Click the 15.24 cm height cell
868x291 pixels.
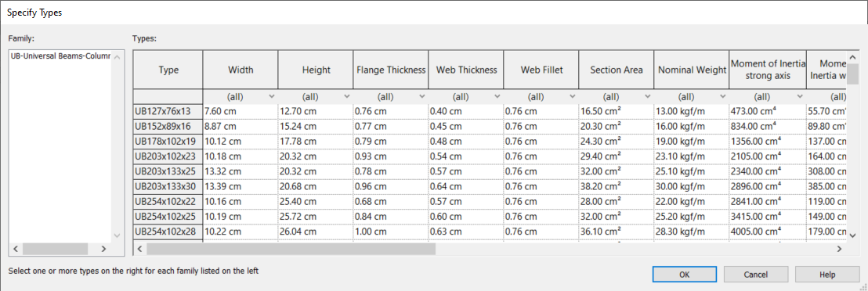pos(316,126)
